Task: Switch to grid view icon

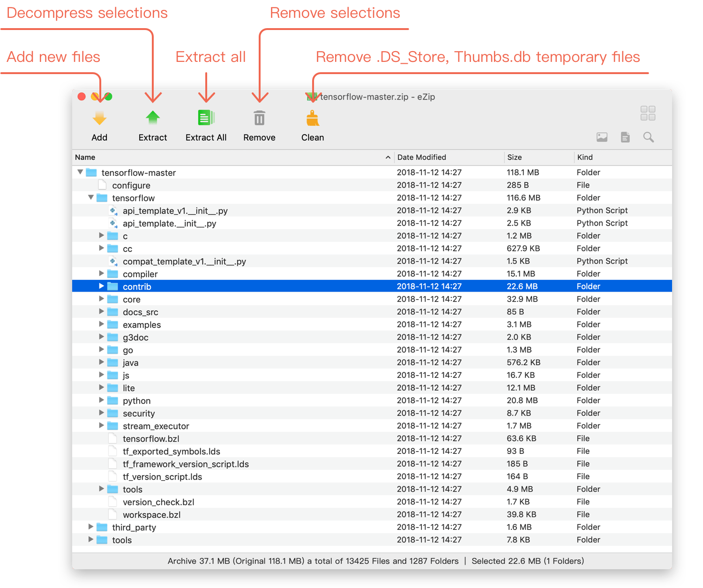Action: point(648,113)
